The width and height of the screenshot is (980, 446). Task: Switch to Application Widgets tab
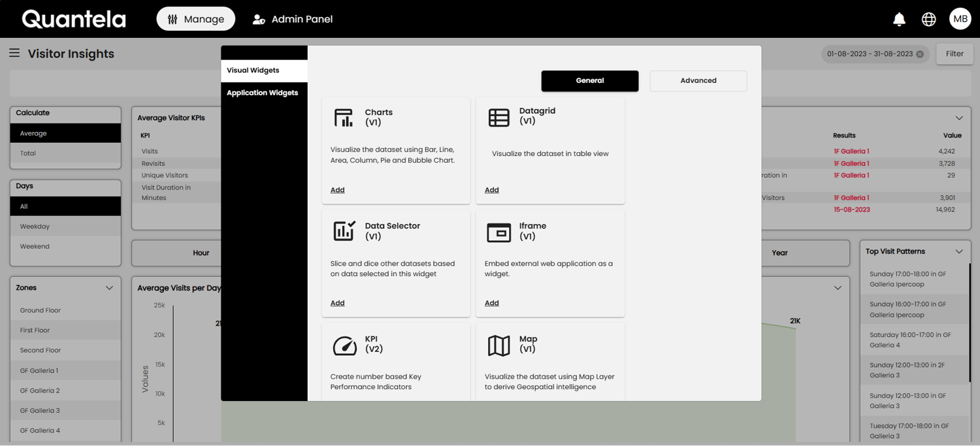tap(263, 93)
